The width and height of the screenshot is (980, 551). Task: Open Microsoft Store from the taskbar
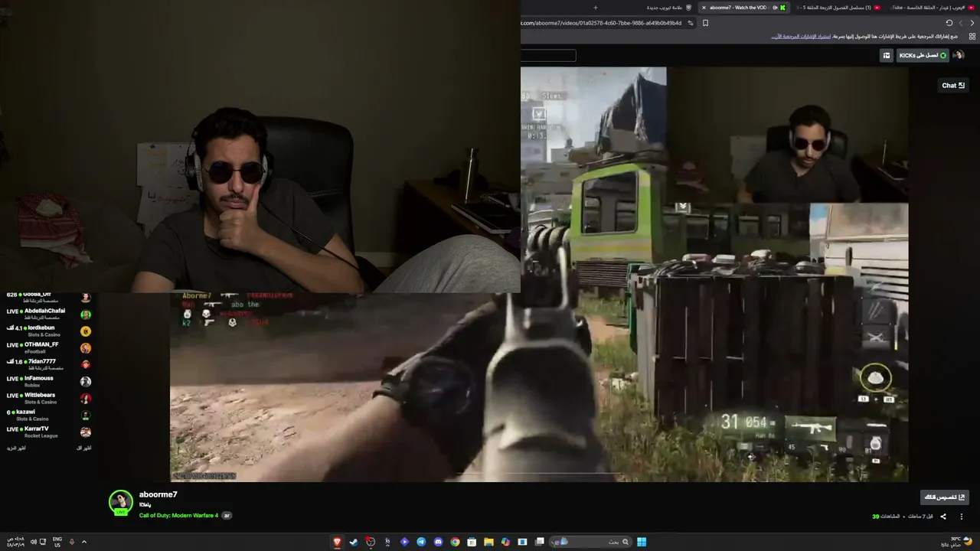coord(472,542)
